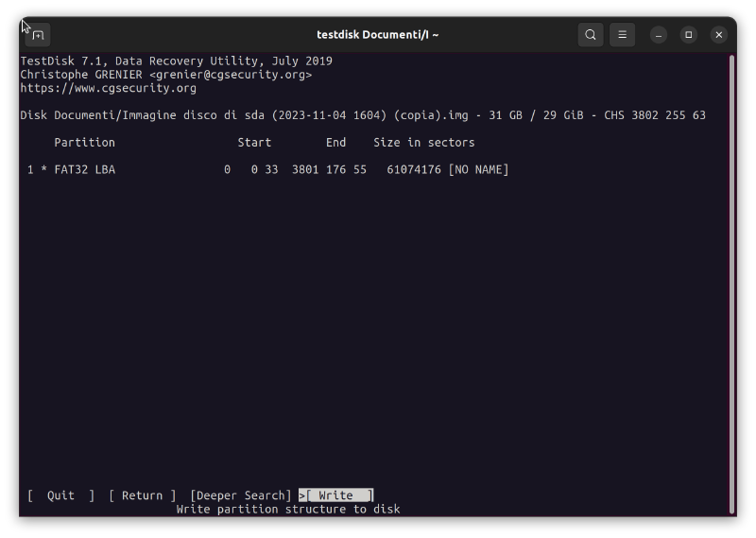
Task: Click the window title 'testdisk Documenti/I'
Action: coord(377,35)
